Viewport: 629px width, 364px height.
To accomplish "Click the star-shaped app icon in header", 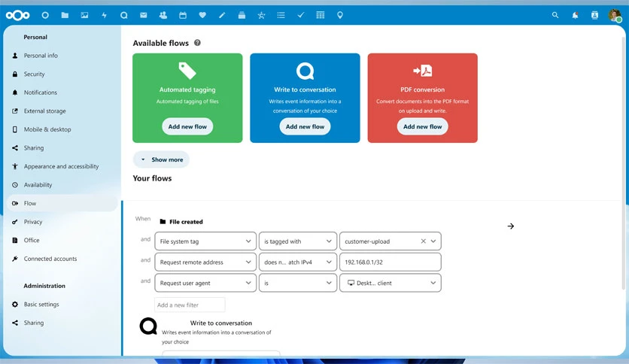I will click(x=261, y=15).
